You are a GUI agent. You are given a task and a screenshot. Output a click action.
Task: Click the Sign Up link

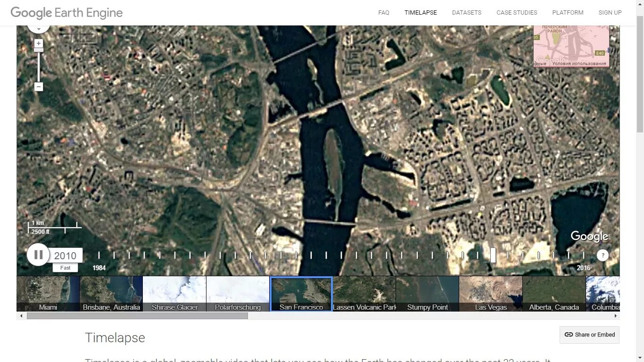tap(610, 13)
